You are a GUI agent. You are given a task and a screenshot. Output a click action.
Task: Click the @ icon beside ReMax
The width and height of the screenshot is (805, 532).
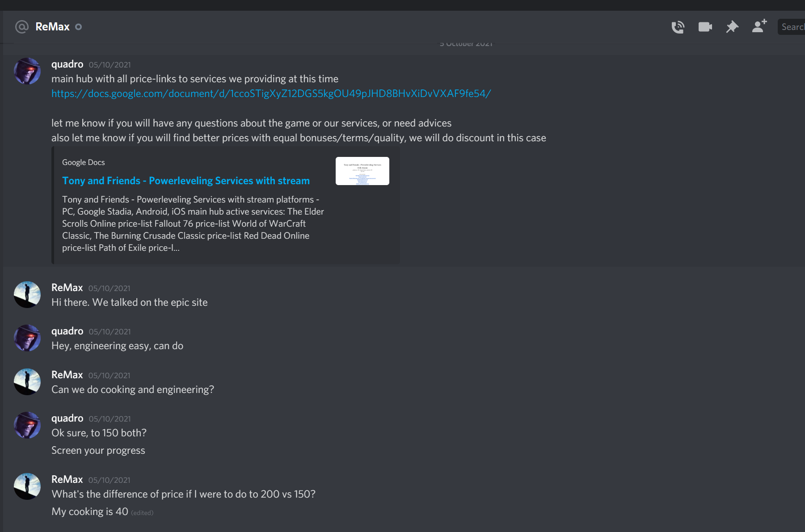22,27
